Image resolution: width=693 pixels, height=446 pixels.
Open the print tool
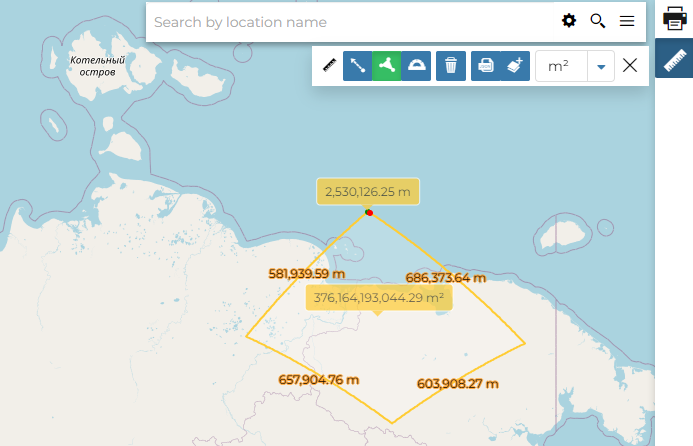coord(674,18)
